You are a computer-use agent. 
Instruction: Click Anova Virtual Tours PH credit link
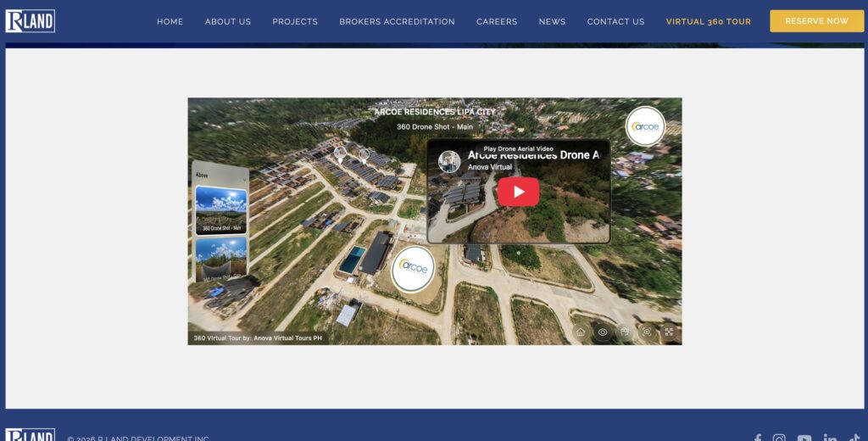pos(287,338)
